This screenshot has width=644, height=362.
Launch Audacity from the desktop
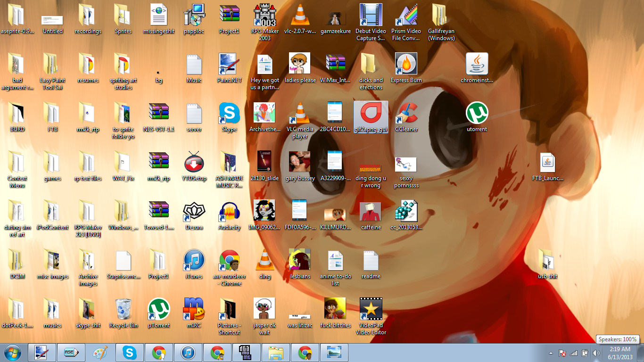pos(229,212)
